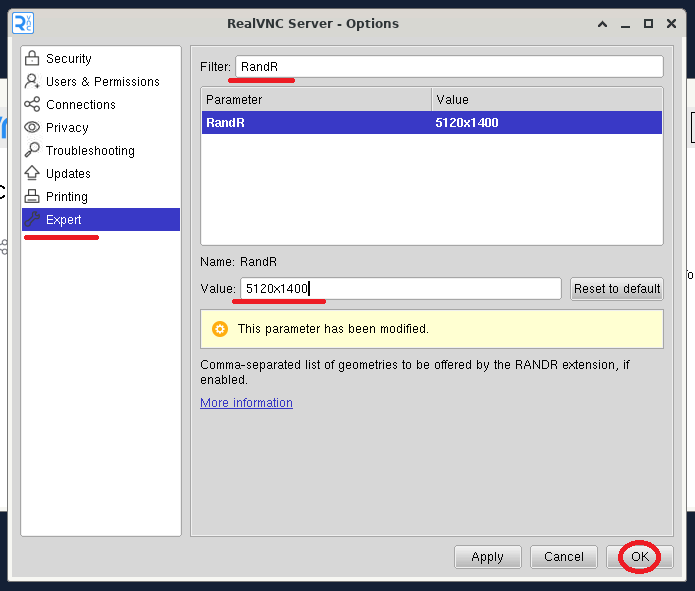This screenshot has height=591, width=695.
Task: Click the Security padlock icon
Action: click(32, 58)
